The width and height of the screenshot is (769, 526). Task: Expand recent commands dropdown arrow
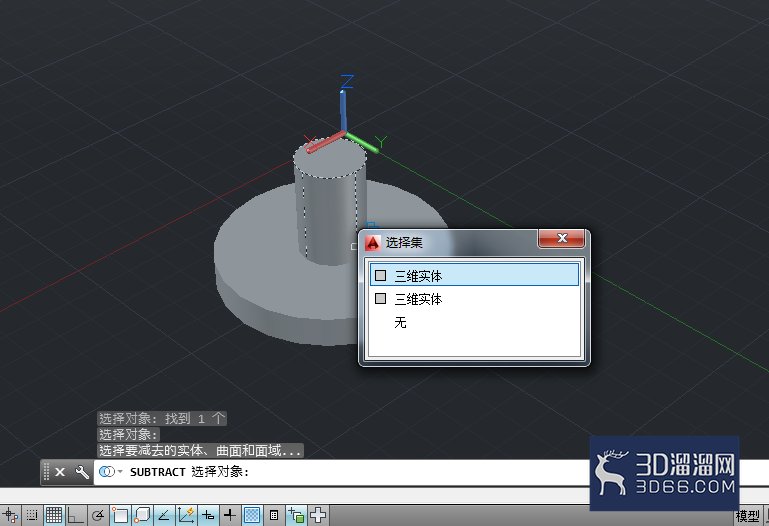coord(120,472)
